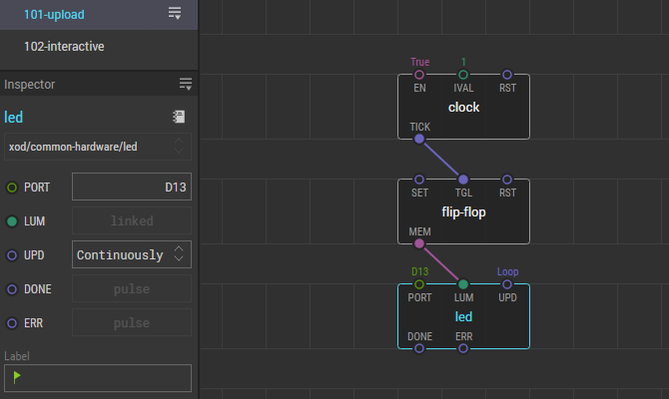Image resolution: width=669 pixels, height=399 pixels.
Task: Open the Inspector panel menu icon
Action: (185, 84)
